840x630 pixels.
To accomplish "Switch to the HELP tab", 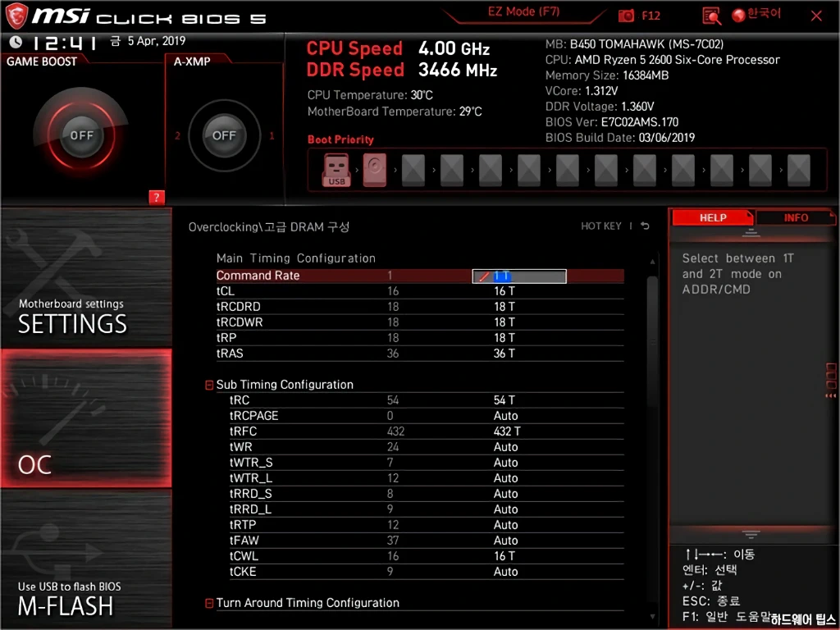I will [713, 217].
